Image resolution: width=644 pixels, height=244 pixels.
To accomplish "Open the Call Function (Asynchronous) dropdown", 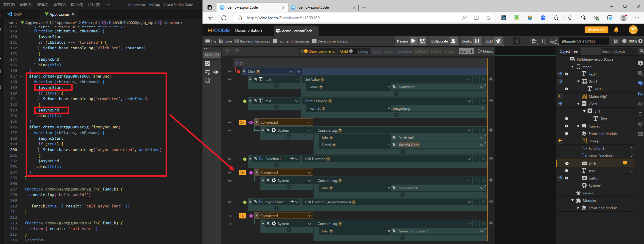I will tap(469, 202).
